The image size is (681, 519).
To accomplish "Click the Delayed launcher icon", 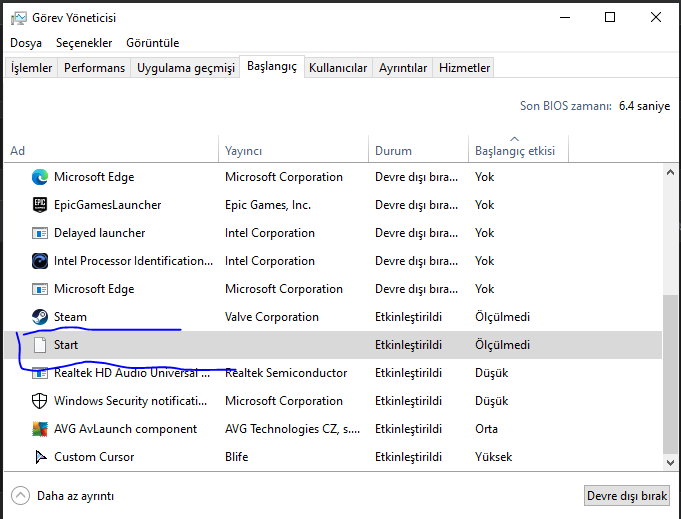I will tap(40, 233).
